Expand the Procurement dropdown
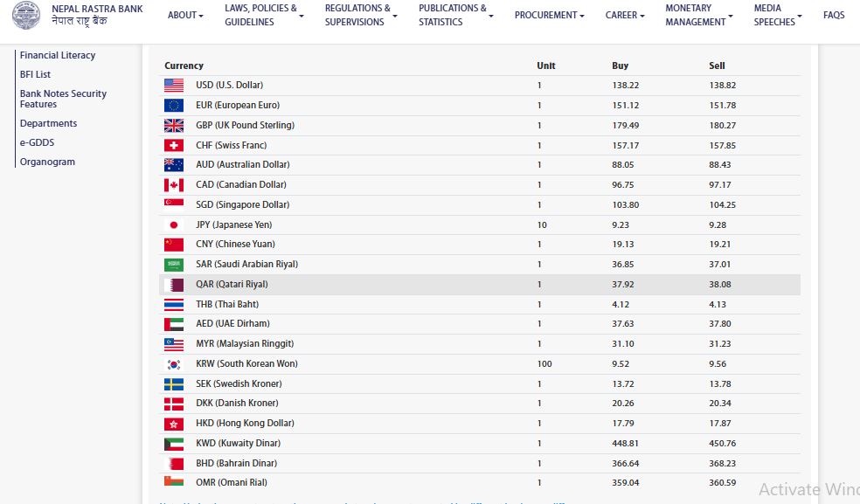Viewport: 860px width, 504px height. pyautogui.click(x=549, y=16)
